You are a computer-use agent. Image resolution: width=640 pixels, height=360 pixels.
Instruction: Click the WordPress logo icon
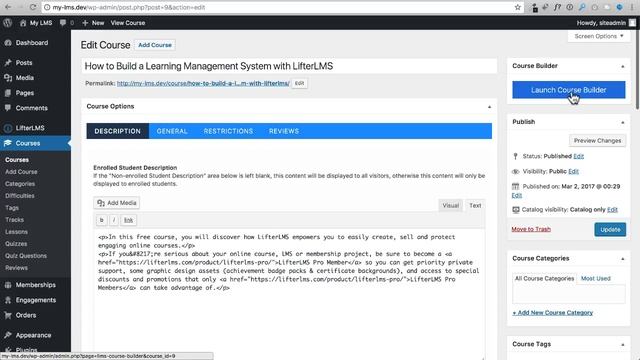[x=7, y=23]
